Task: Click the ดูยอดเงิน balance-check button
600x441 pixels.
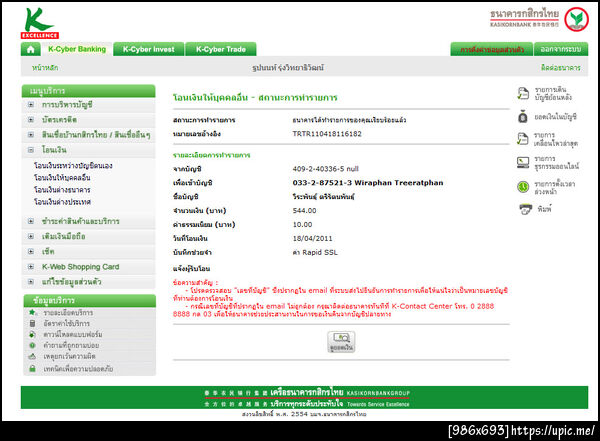Action: pyautogui.click(x=341, y=341)
